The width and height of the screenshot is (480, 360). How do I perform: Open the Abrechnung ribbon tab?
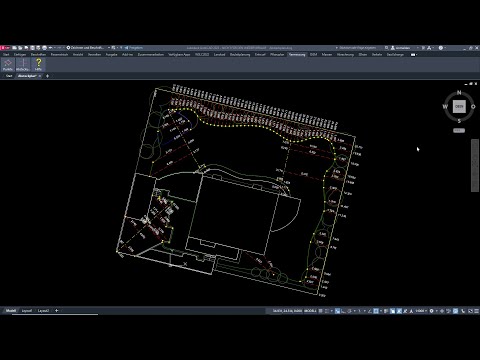pyautogui.click(x=345, y=55)
